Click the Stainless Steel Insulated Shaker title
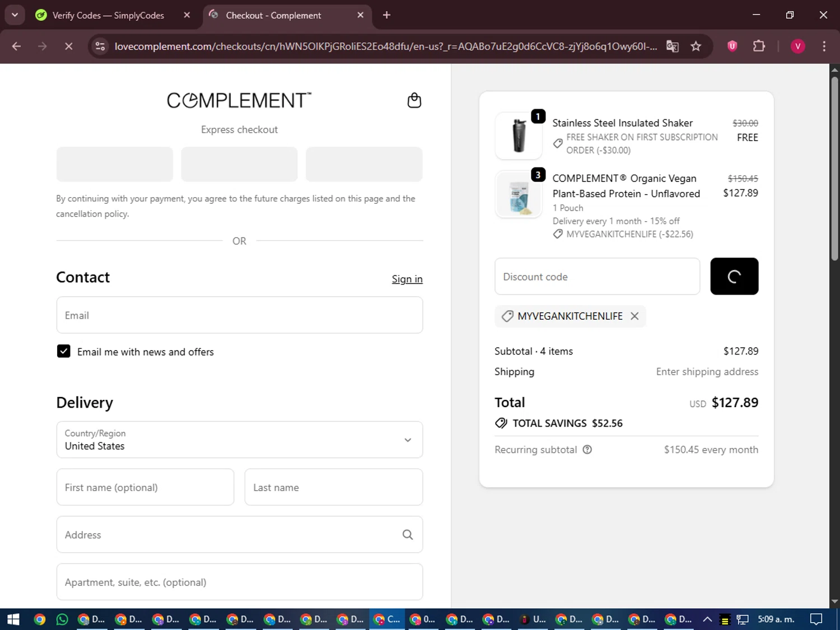Image resolution: width=840 pixels, height=630 pixels. [622, 123]
